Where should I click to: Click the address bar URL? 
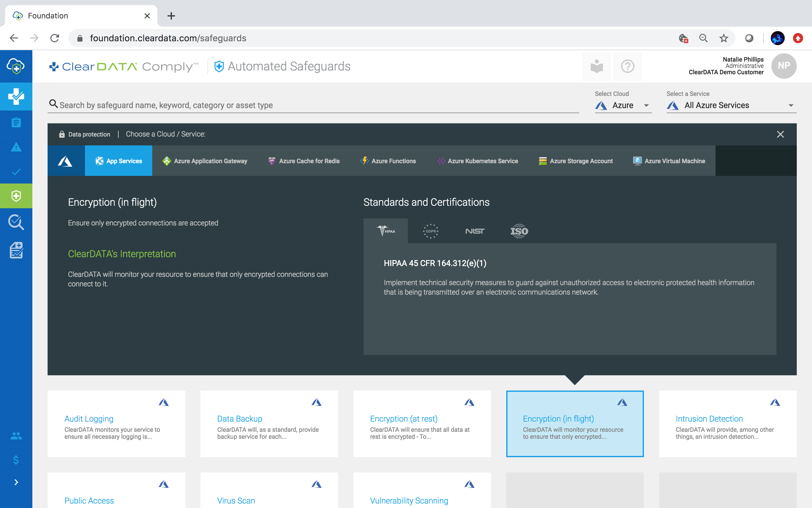pos(168,38)
